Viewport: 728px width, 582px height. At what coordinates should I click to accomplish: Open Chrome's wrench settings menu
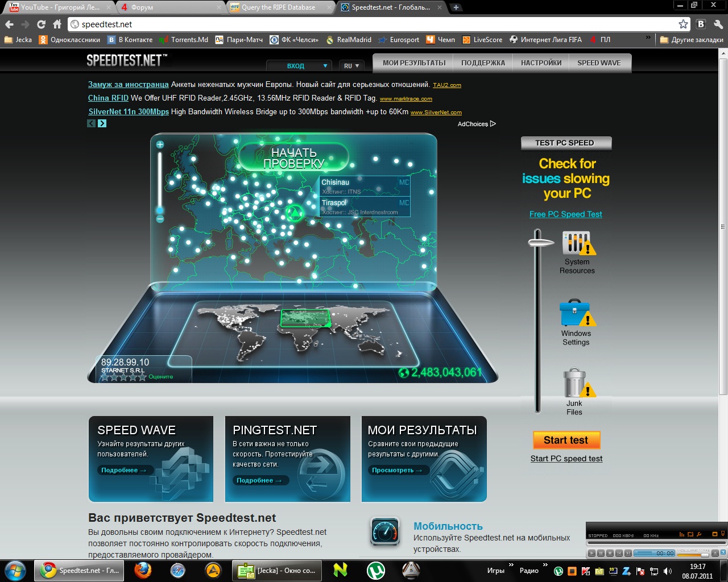718,24
